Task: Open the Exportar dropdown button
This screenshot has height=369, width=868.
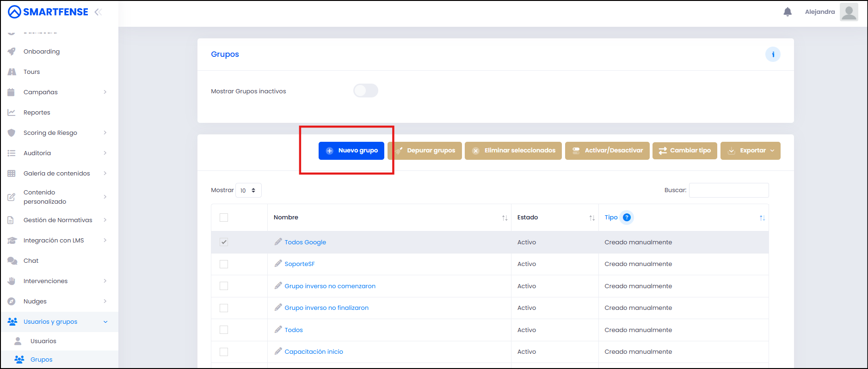Action: click(x=750, y=151)
